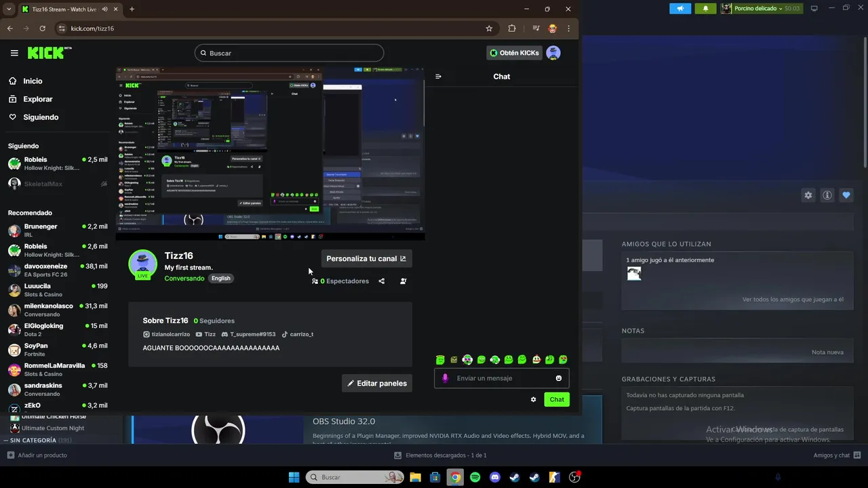Open Discord from taskbar
This screenshot has height=488, width=868.
click(x=495, y=477)
